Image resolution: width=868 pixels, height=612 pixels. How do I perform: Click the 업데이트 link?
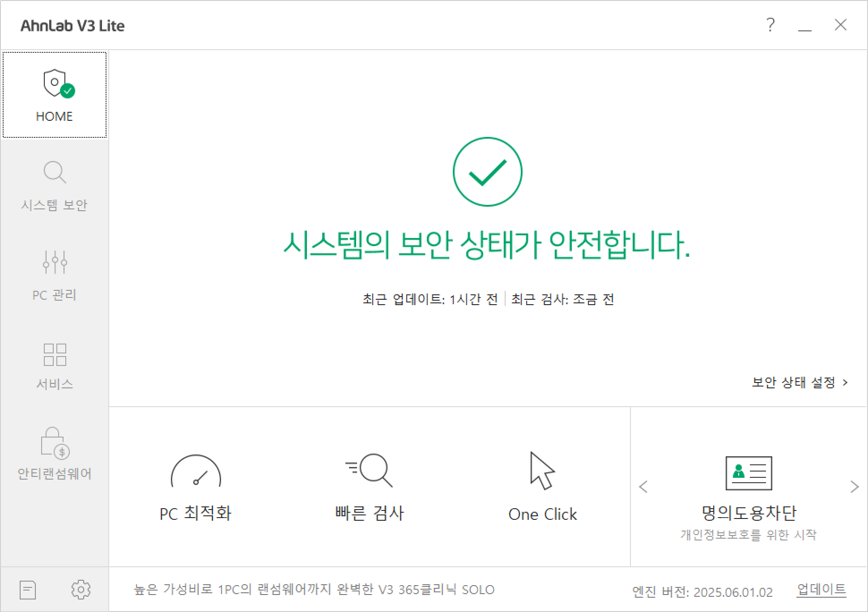tap(821, 590)
